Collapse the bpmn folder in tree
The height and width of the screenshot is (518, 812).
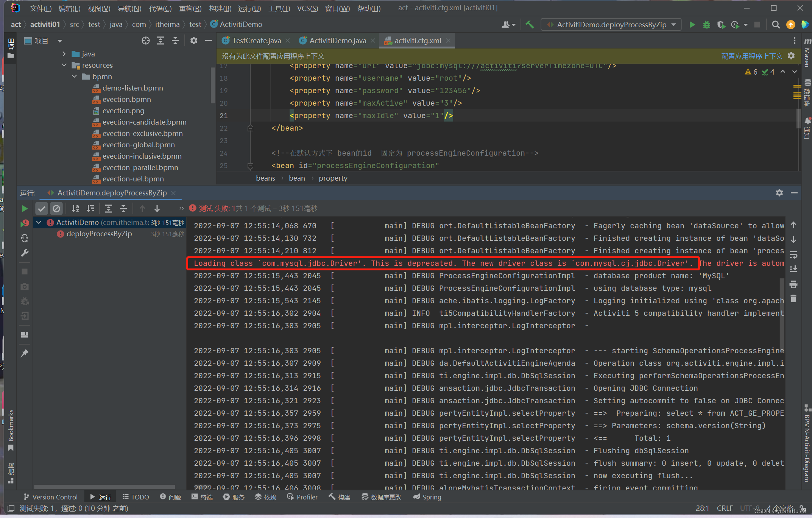(75, 76)
